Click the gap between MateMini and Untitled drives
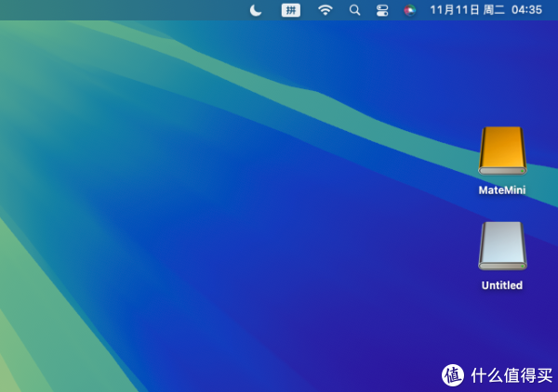 coord(502,208)
